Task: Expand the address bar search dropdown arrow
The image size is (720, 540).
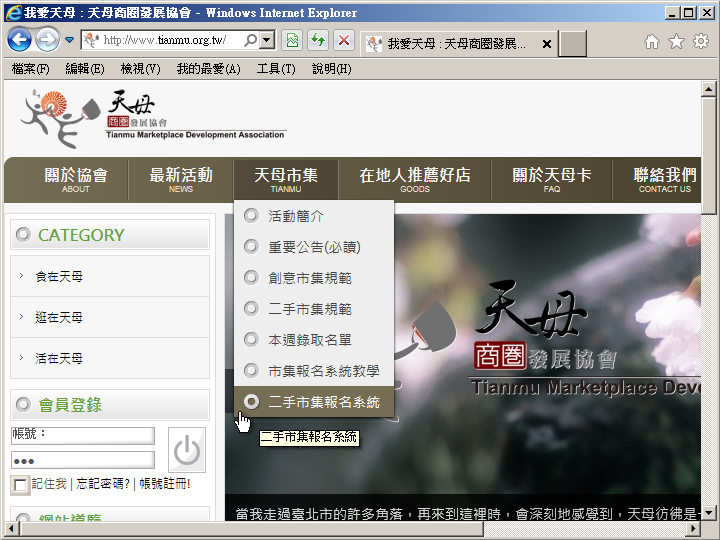Action: pyautogui.click(x=266, y=41)
